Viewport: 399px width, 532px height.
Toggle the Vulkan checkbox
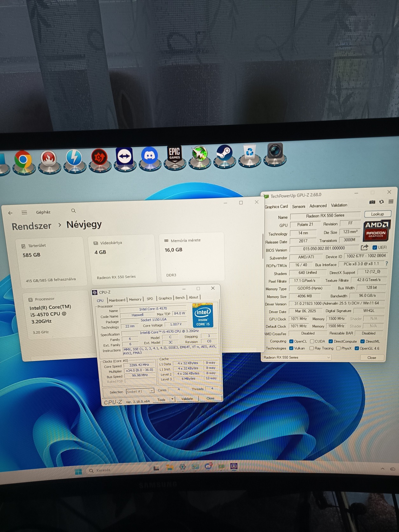coord(291,348)
